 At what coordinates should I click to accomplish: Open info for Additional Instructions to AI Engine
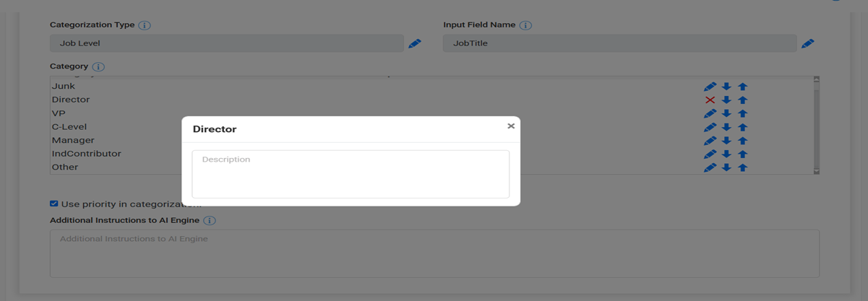click(210, 221)
